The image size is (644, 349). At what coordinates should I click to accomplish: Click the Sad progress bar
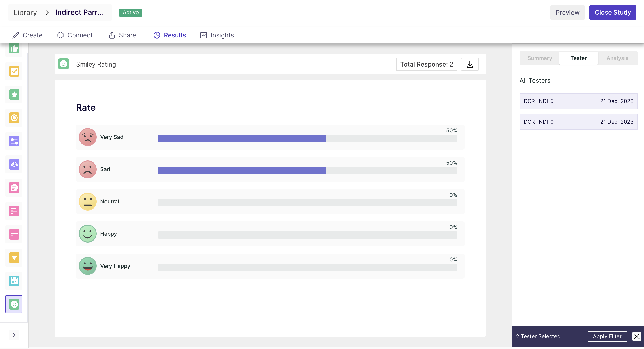tap(307, 170)
